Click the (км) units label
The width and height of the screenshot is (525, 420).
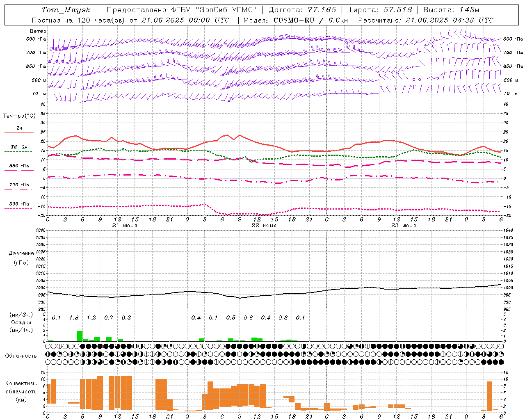click(21, 399)
